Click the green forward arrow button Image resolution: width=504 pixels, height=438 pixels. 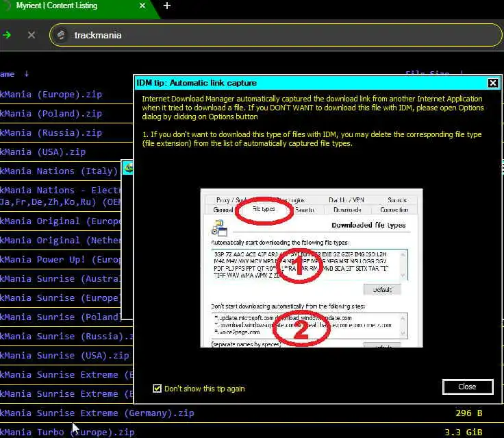[7, 35]
